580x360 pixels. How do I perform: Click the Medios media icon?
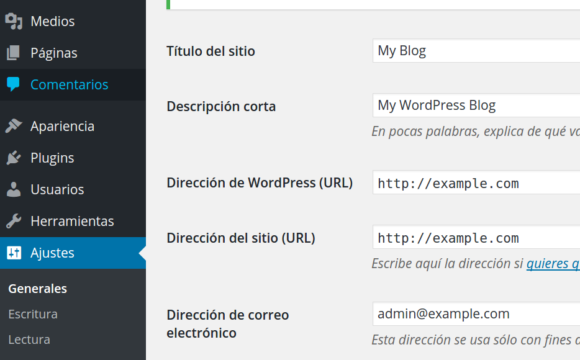coord(14,21)
